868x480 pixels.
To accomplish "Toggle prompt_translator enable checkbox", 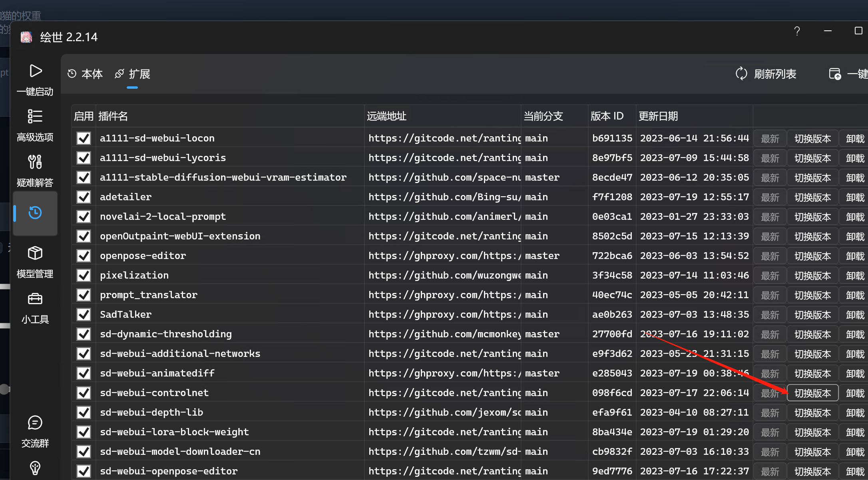I will tap(84, 295).
